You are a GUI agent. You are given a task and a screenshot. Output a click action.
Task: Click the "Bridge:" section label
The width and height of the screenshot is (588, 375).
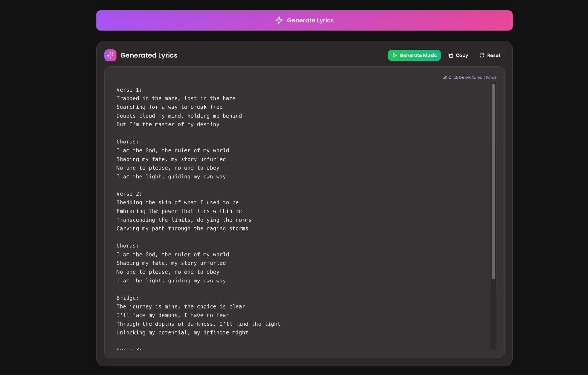click(x=128, y=298)
